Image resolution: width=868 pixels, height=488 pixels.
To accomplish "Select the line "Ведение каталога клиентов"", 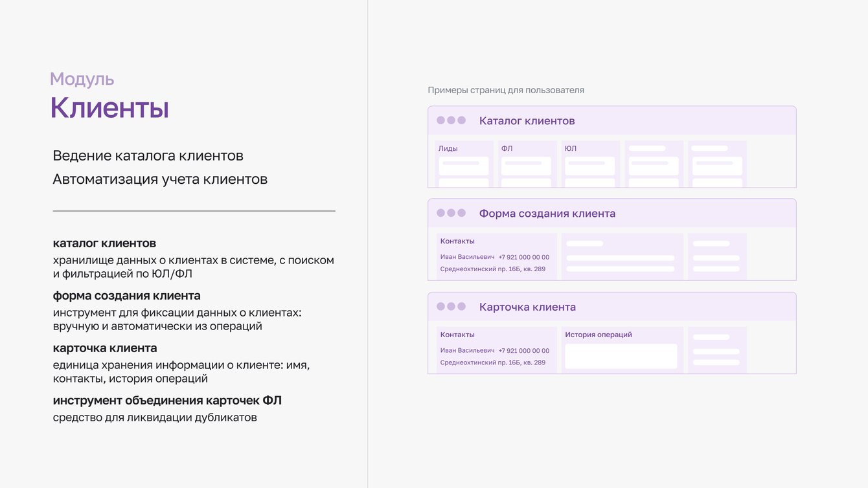I will coord(148,156).
